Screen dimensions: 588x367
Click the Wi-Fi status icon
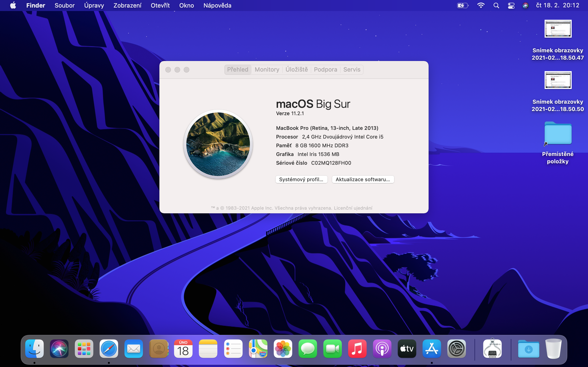tap(481, 5)
